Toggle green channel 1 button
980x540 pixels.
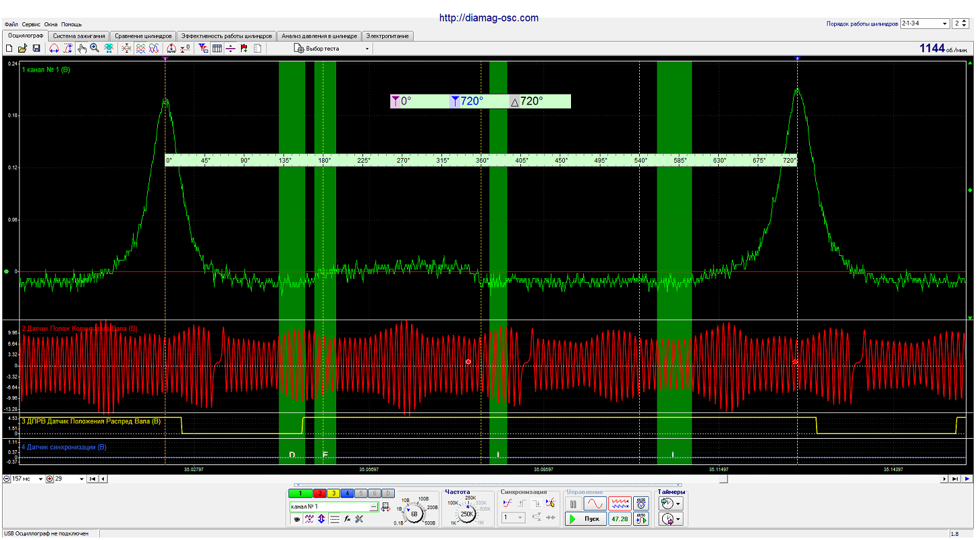300,493
